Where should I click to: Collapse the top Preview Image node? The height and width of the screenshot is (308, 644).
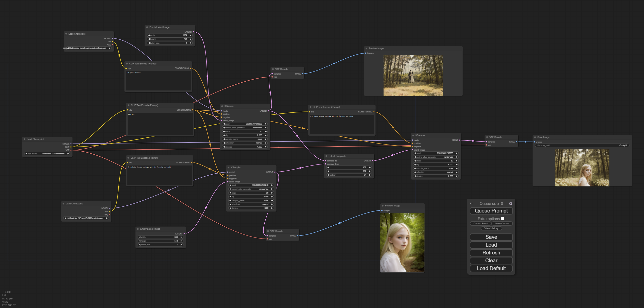(x=366, y=49)
